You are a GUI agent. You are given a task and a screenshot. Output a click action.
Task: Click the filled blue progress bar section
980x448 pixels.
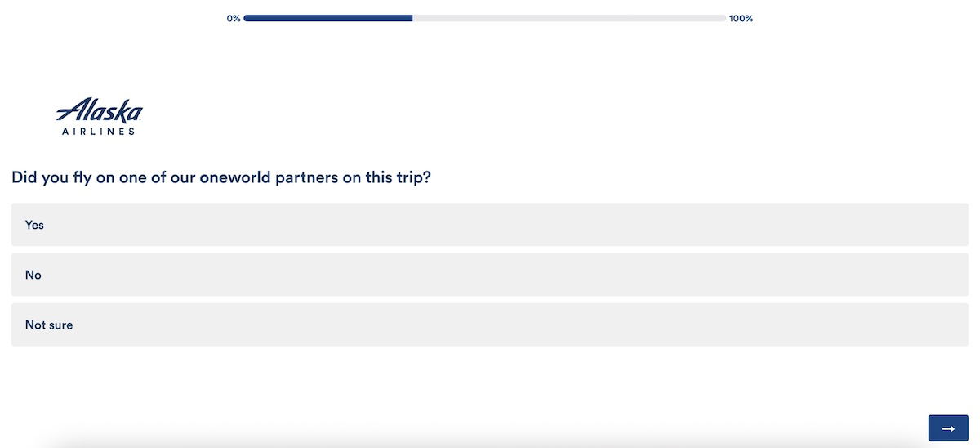327,18
